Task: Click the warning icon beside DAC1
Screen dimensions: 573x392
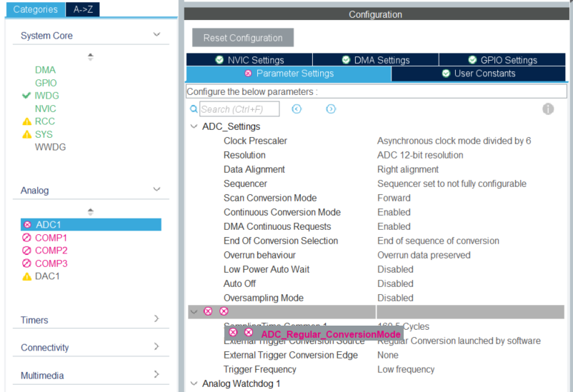Action: coord(27,276)
